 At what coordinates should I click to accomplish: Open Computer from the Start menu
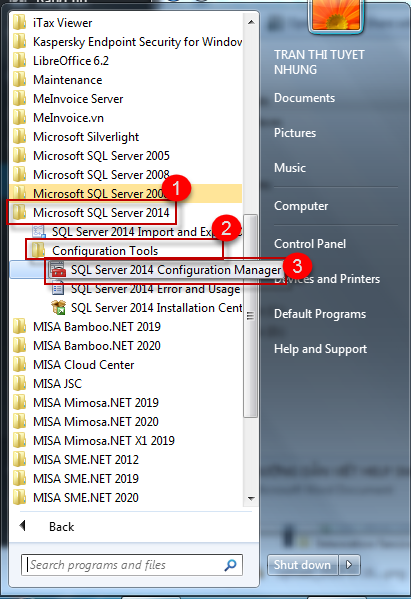pos(301,206)
